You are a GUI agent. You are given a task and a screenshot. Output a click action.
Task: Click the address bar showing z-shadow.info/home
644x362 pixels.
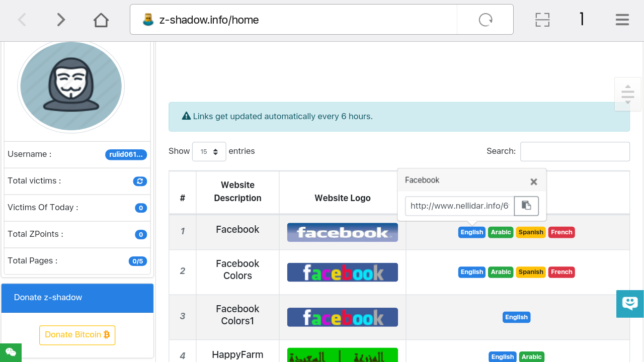[x=293, y=20]
